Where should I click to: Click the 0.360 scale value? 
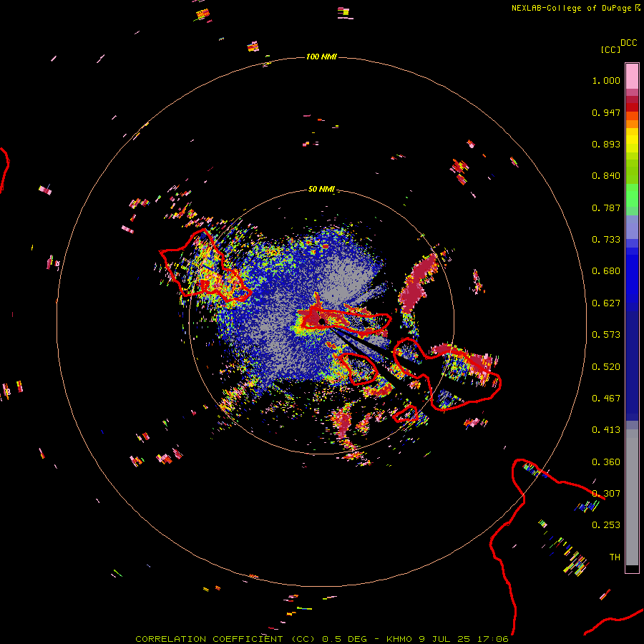[606, 462]
